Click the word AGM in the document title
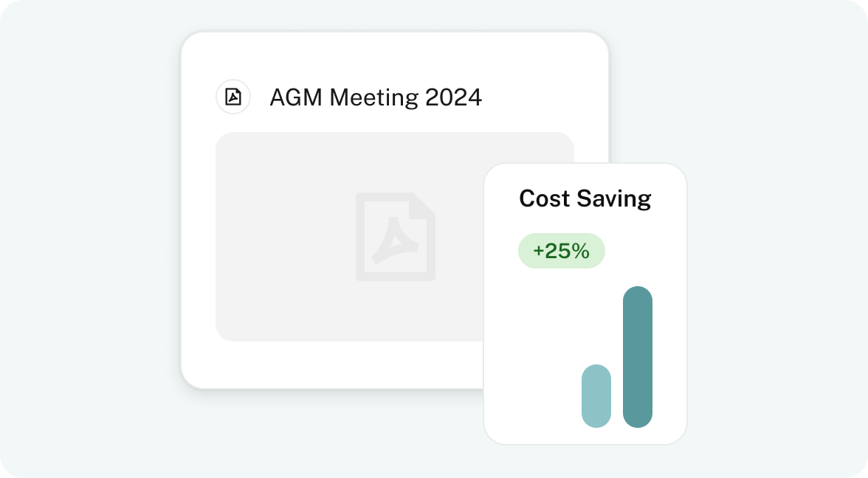 click(296, 97)
